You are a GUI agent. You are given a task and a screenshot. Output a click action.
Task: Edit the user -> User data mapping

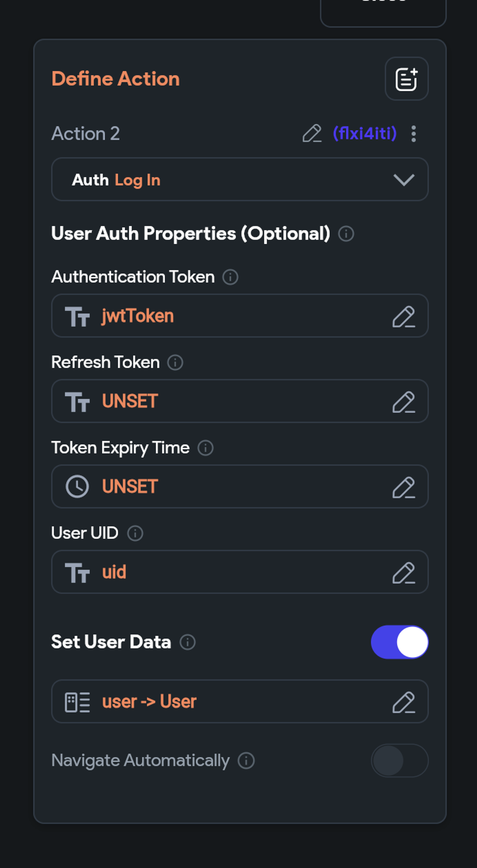pyautogui.click(x=404, y=702)
